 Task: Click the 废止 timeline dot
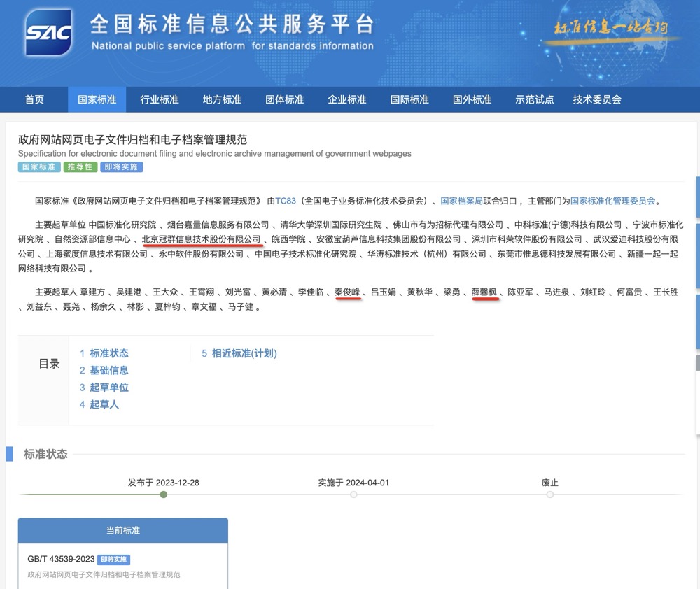pos(550,495)
